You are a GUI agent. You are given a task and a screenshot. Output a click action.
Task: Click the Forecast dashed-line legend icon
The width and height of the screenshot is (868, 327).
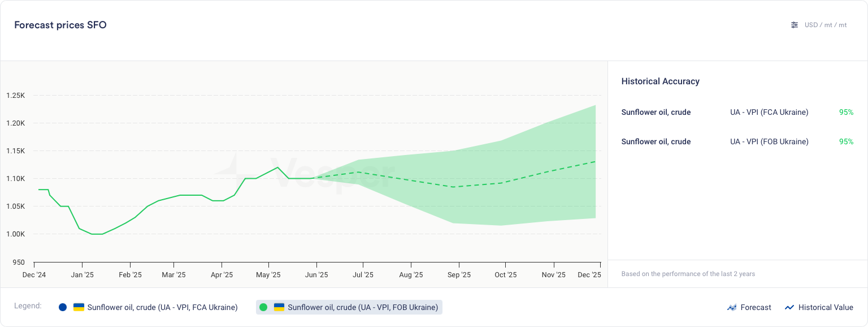point(732,308)
